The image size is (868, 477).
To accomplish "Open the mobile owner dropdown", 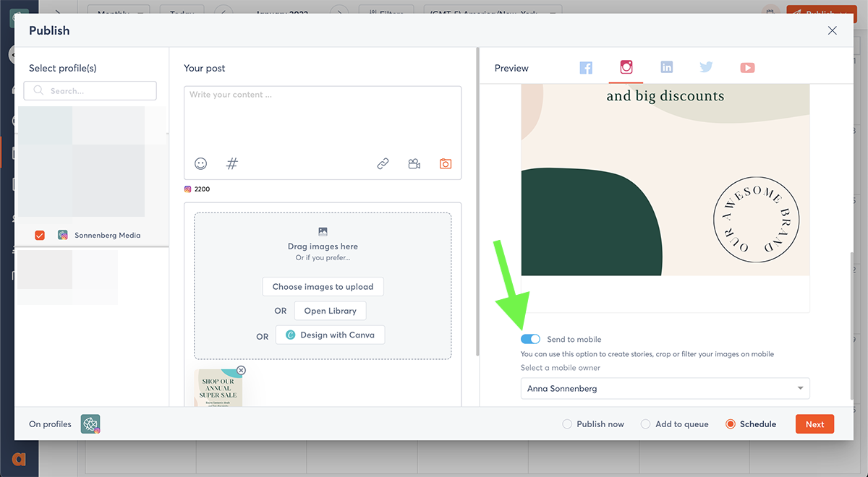I will click(x=665, y=389).
